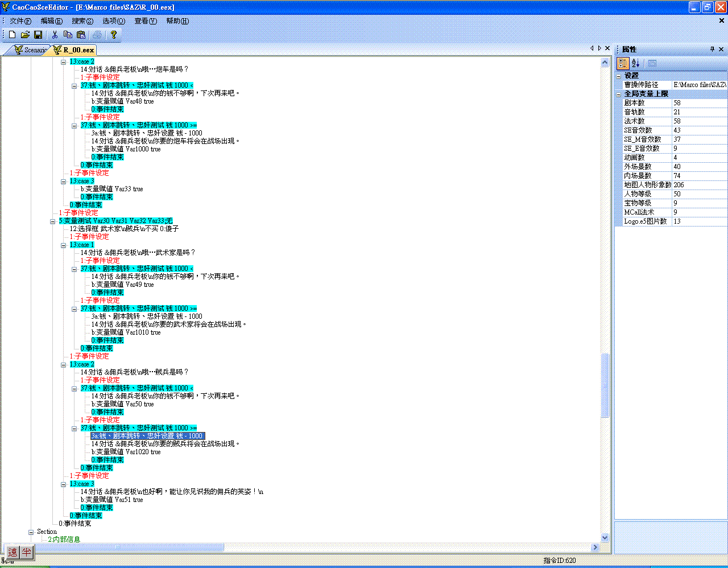
Task: Toggle auto-hide pin on the 属性 panel
Action: [712, 50]
